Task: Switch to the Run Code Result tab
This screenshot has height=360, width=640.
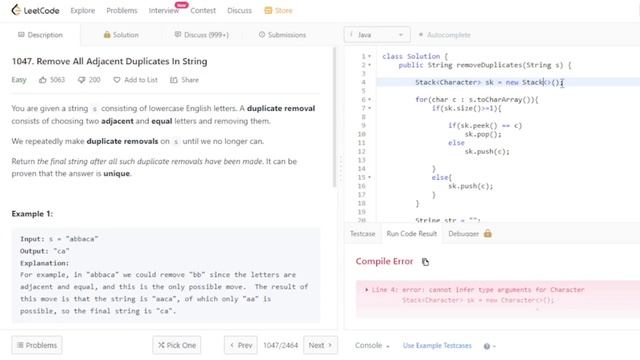Action: pyautogui.click(x=411, y=233)
